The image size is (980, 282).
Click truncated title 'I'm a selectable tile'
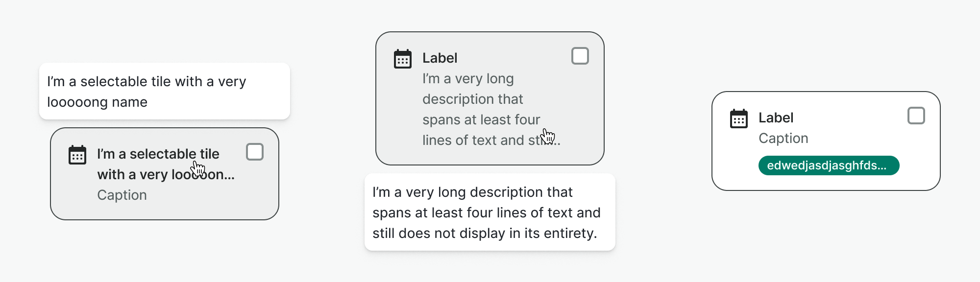point(158,154)
